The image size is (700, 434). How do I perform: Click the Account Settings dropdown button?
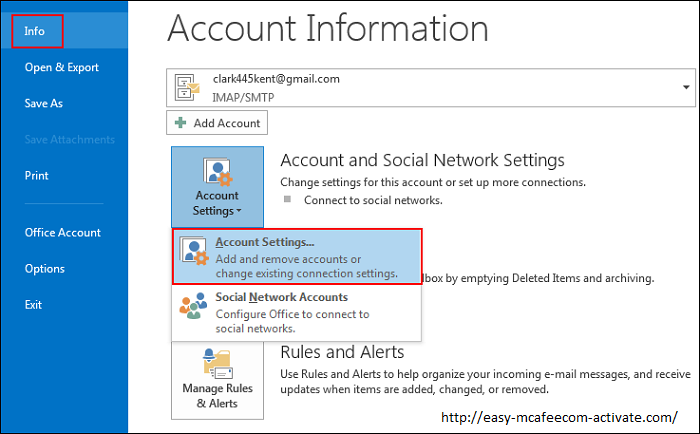[x=217, y=187]
